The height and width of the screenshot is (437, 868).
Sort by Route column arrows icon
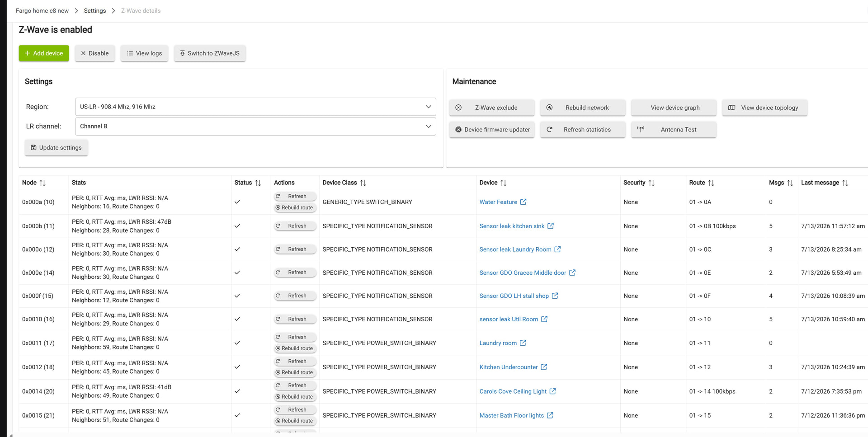(711, 183)
